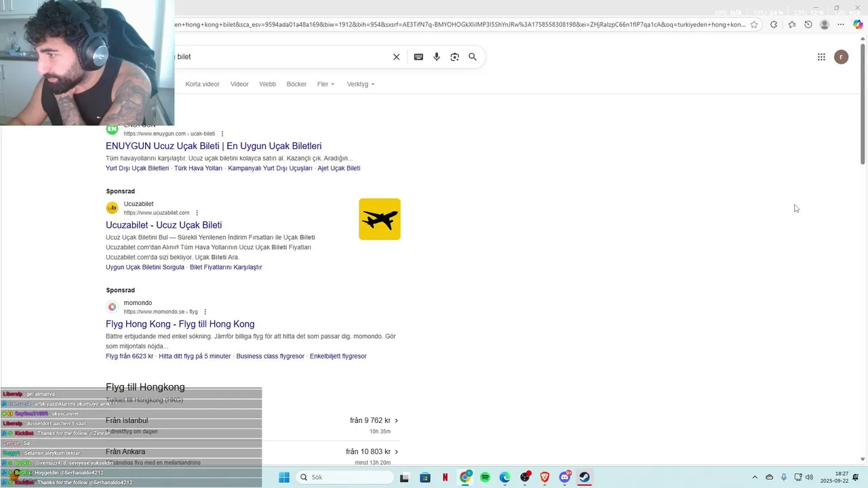
Task: Open volume control in system tray
Action: click(809, 477)
